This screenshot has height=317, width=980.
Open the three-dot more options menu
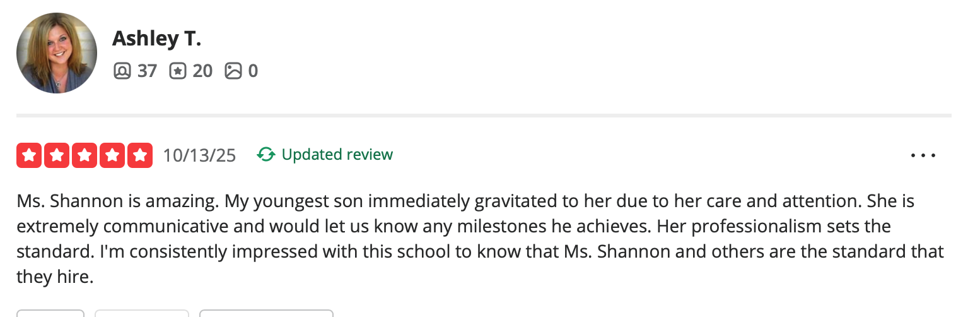[x=923, y=155]
